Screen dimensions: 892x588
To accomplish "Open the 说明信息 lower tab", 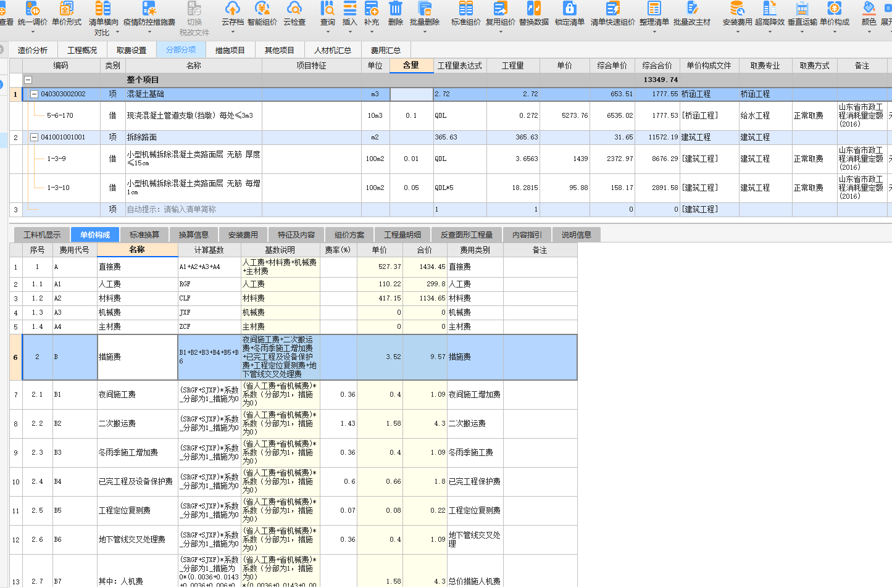I will (577, 235).
